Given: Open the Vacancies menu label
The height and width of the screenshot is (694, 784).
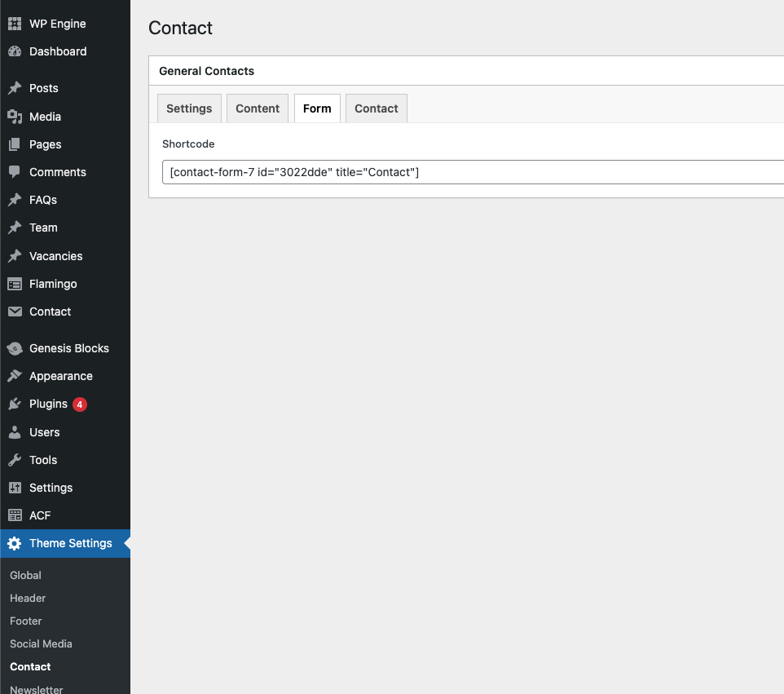Looking at the screenshot, I should 56,256.
